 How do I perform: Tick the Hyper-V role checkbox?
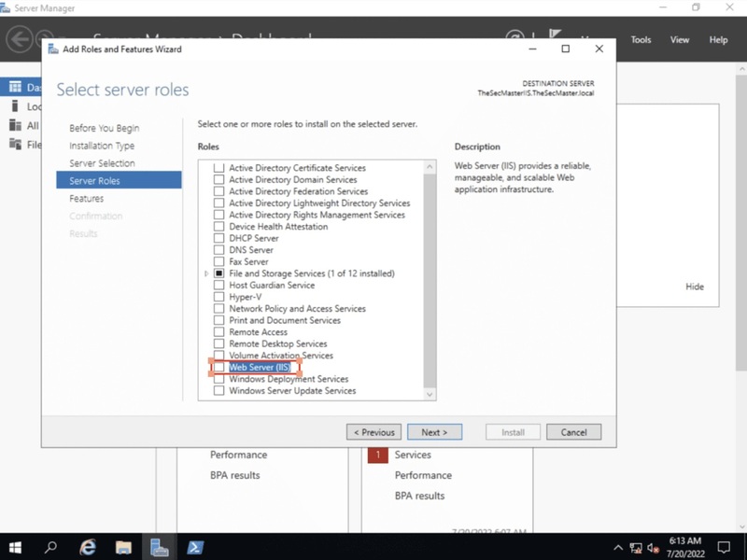[218, 297]
